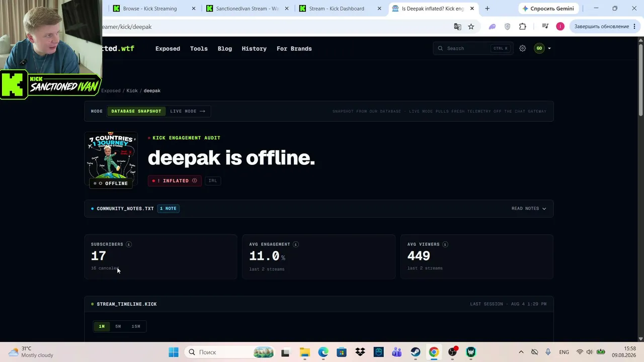Open the weather widget showing 31°C
This screenshot has height=362, width=644.
pyautogui.click(x=31, y=352)
